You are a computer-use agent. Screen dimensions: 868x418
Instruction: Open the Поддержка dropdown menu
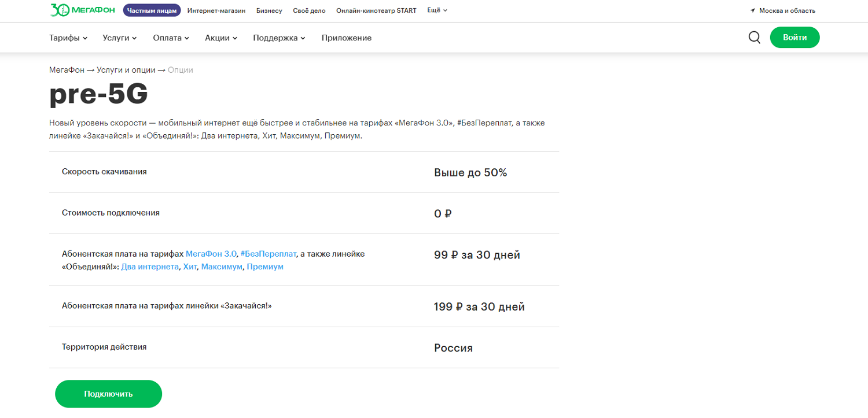[x=279, y=38]
